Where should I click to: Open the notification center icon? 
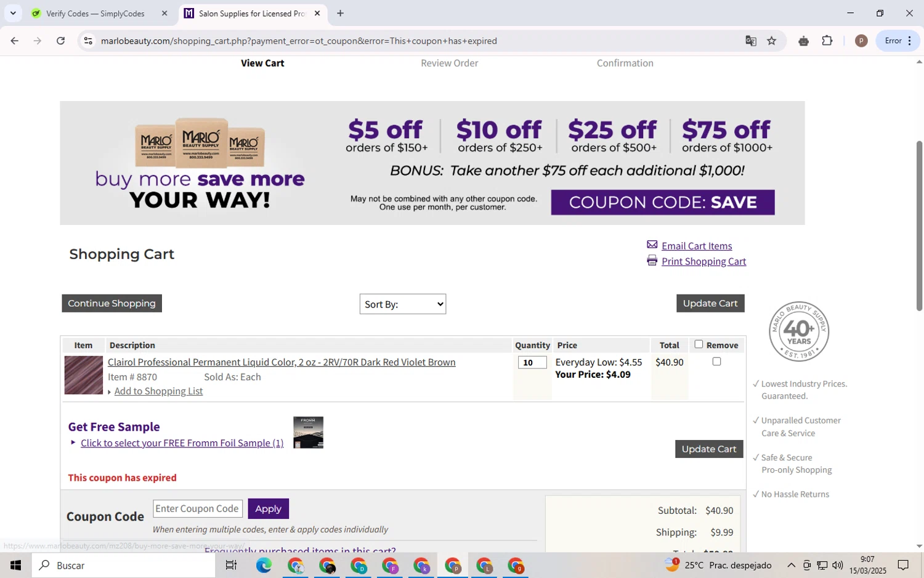903,565
